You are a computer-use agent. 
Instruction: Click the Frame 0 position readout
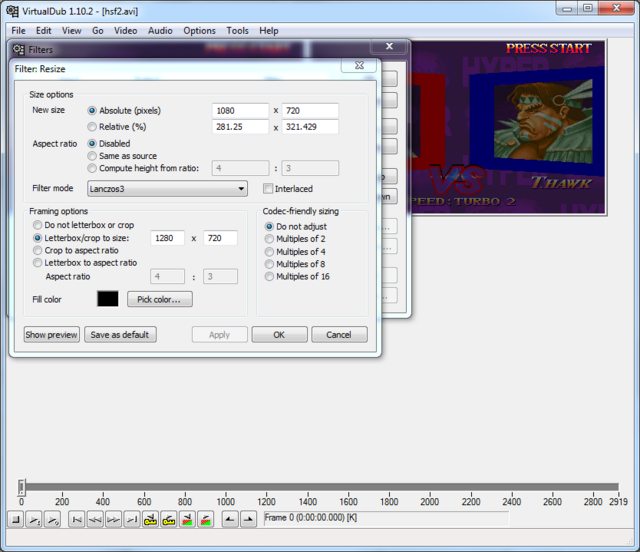(x=386, y=518)
